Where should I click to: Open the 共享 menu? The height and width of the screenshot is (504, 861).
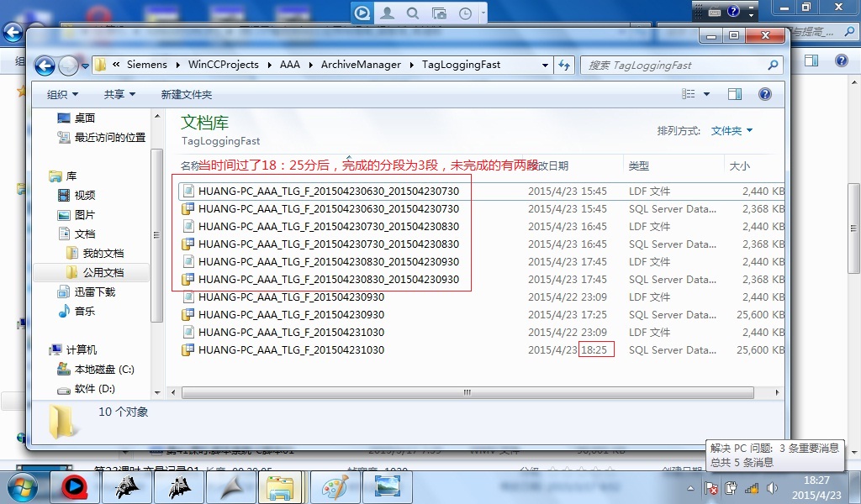(119, 94)
